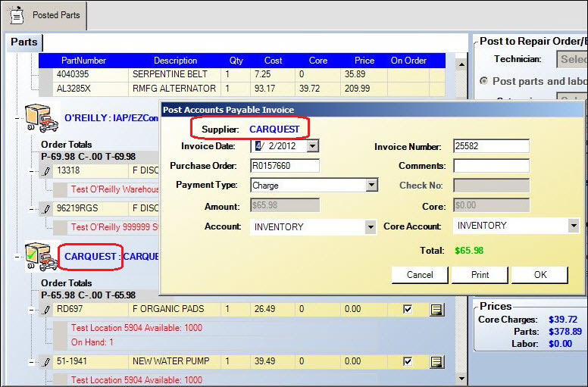Click the Print button in invoice dialog

(480, 275)
